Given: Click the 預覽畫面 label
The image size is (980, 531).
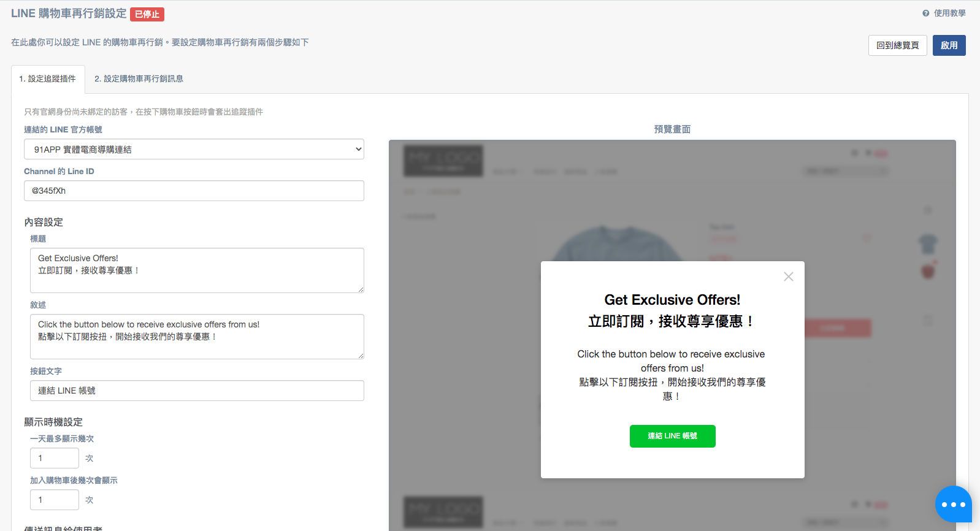Looking at the screenshot, I should (672, 129).
